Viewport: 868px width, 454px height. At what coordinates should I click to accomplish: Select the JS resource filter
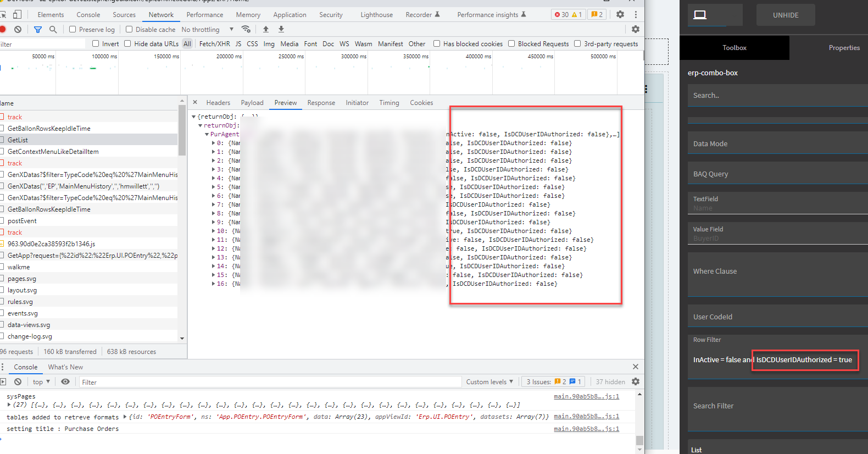[x=238, y=44]
